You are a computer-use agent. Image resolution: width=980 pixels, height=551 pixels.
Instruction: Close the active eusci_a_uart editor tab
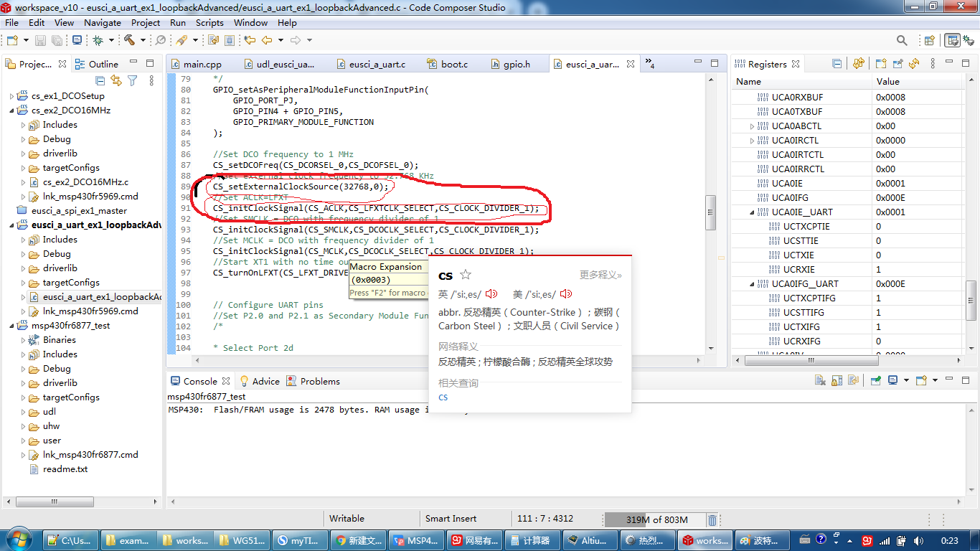point(631,64)
